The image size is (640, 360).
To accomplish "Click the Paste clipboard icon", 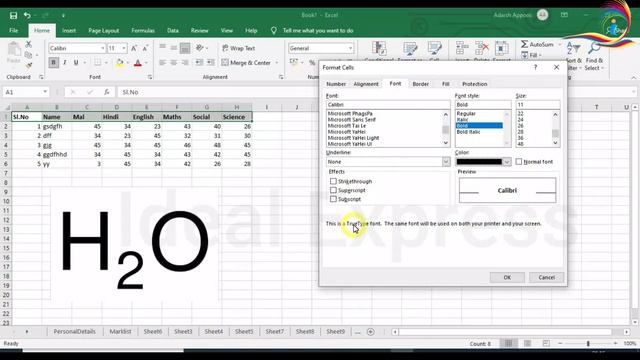I will click(14, 49).
